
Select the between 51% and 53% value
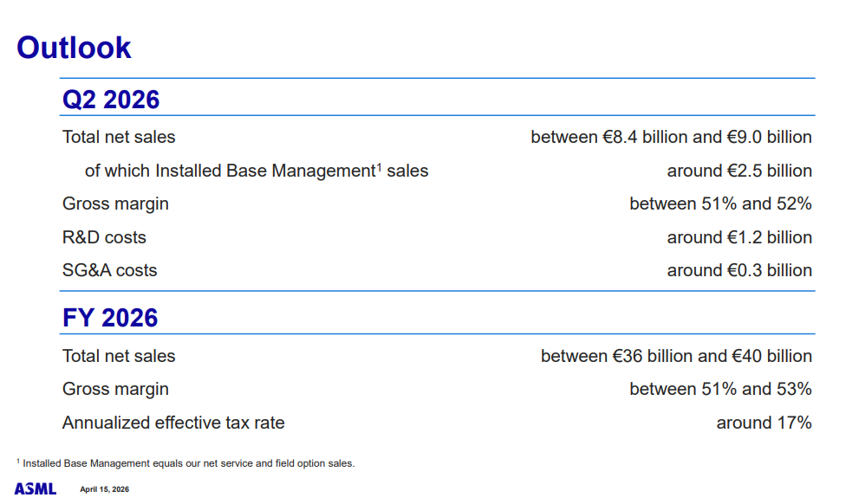[x=720, y=389]
